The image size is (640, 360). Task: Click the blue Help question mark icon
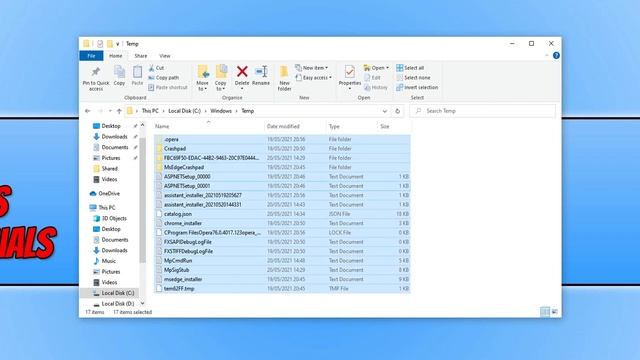coord(556,56)
